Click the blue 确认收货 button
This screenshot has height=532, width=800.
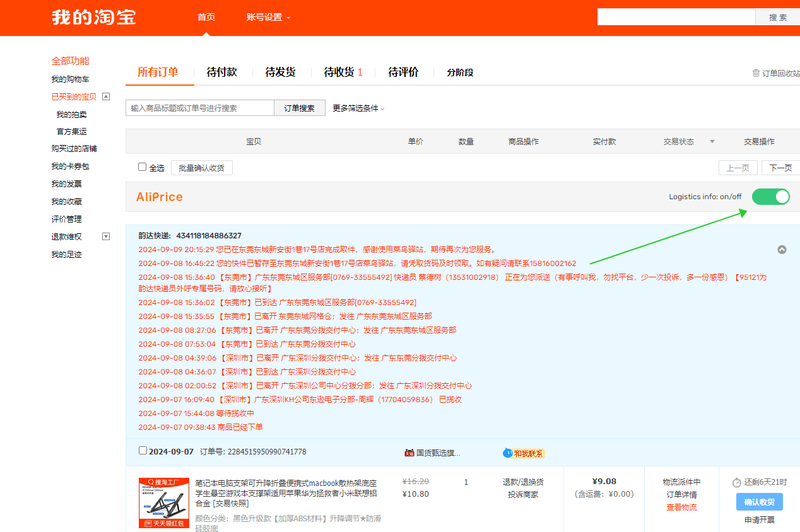point(760,502)
